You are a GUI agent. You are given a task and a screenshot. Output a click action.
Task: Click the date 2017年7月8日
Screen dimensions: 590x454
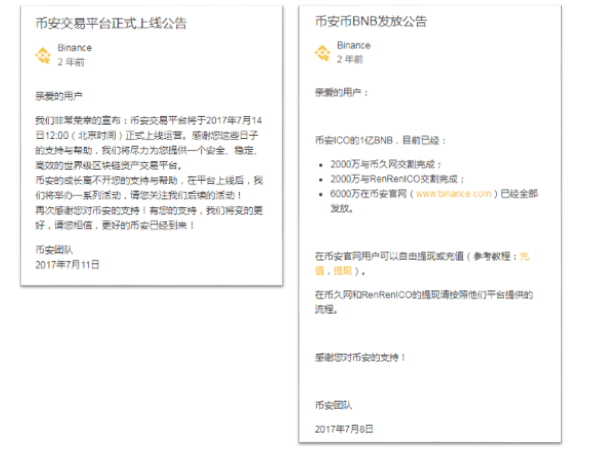tap(344, 429)
